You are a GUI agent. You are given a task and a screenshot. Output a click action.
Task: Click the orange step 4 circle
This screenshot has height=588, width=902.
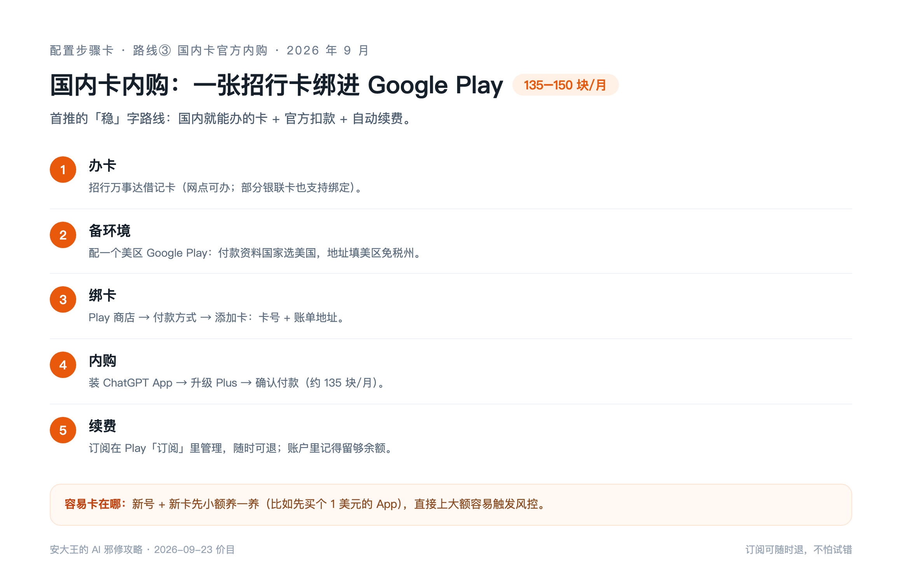[x=63, y=365]
